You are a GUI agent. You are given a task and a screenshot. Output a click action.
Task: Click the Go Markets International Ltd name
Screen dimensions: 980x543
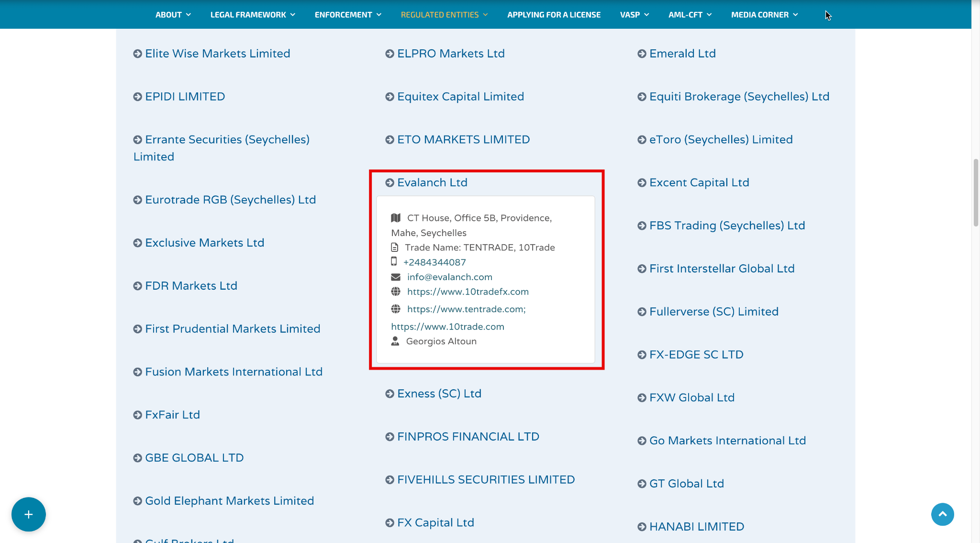727,441
